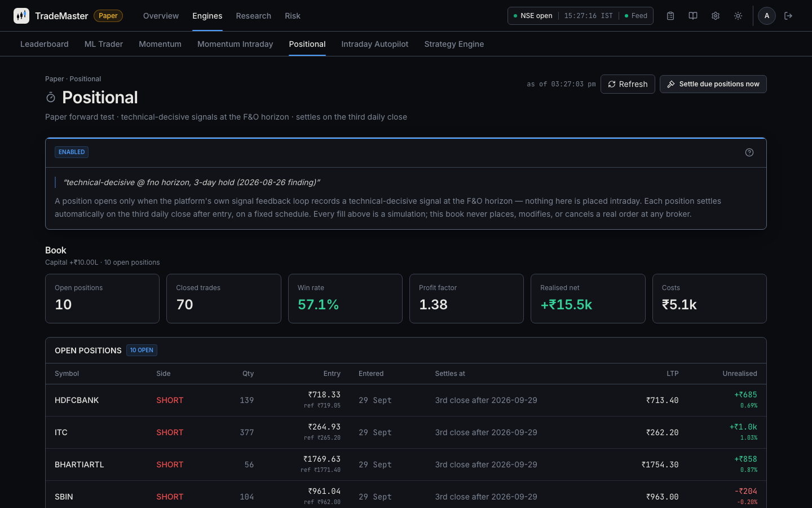Select the Closed trades 70 card
This screenshot has height=508, width=812.
point(224,299)
